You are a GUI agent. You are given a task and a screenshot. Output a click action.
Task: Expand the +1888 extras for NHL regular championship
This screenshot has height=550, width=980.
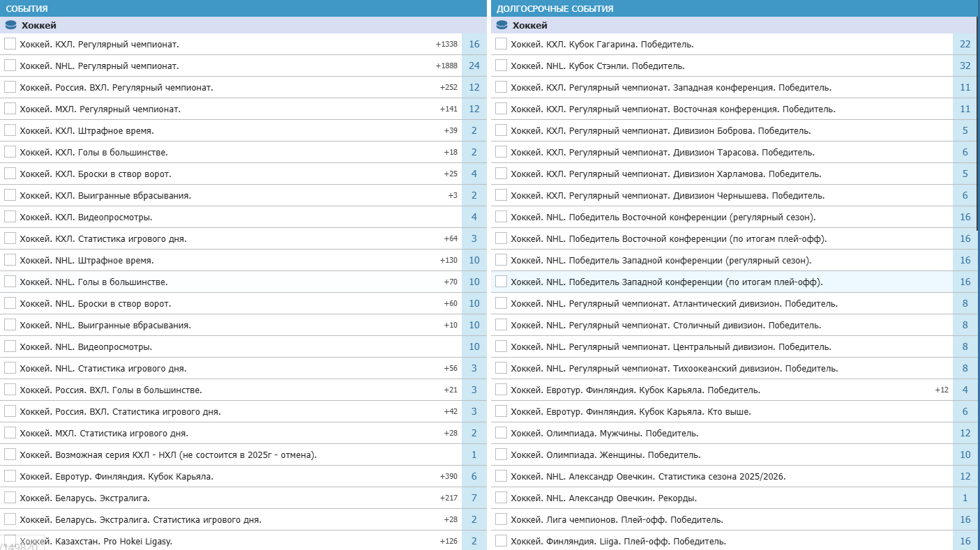pos(446,66)
